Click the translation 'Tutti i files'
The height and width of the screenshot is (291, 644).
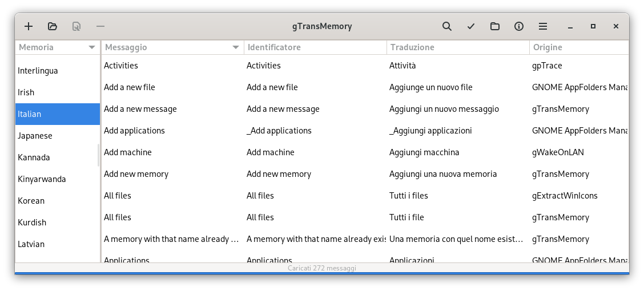coord(409,196)
